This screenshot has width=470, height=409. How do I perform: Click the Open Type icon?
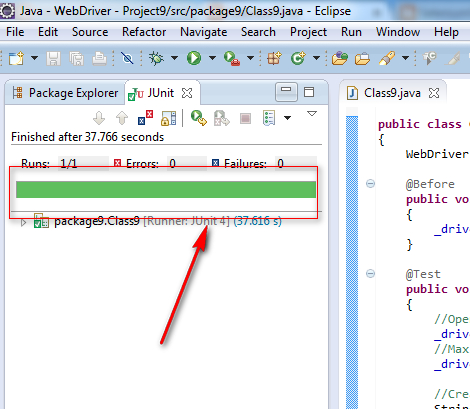(340, 58)
